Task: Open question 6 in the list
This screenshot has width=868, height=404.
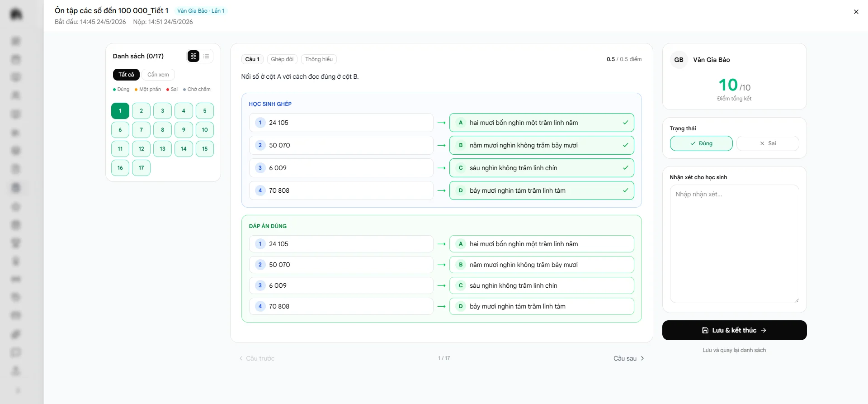Action: coord(120,130)
